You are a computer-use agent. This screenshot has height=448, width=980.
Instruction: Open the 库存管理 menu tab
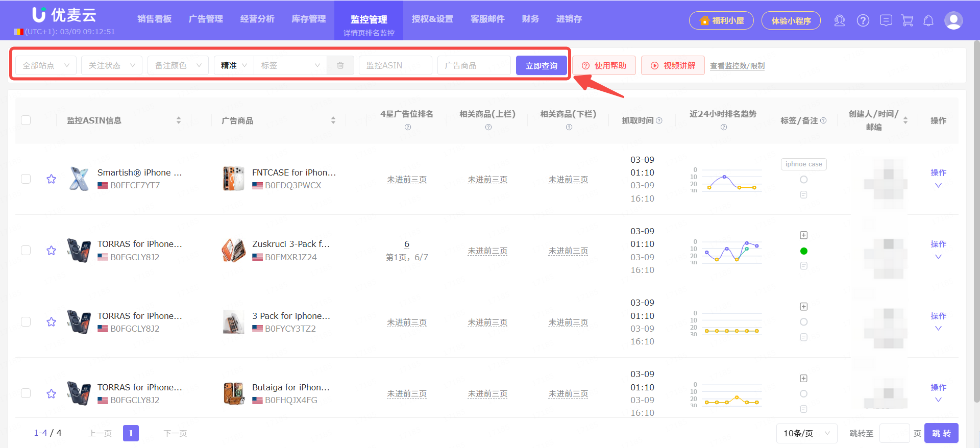click(x=308, y=19)
